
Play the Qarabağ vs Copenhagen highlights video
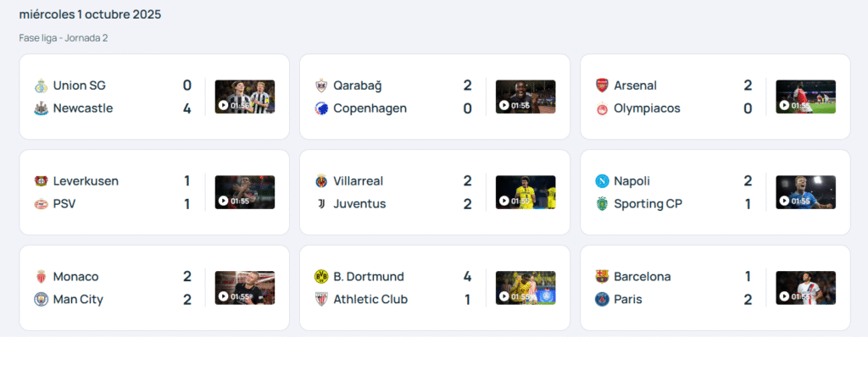tap(525, 97)
